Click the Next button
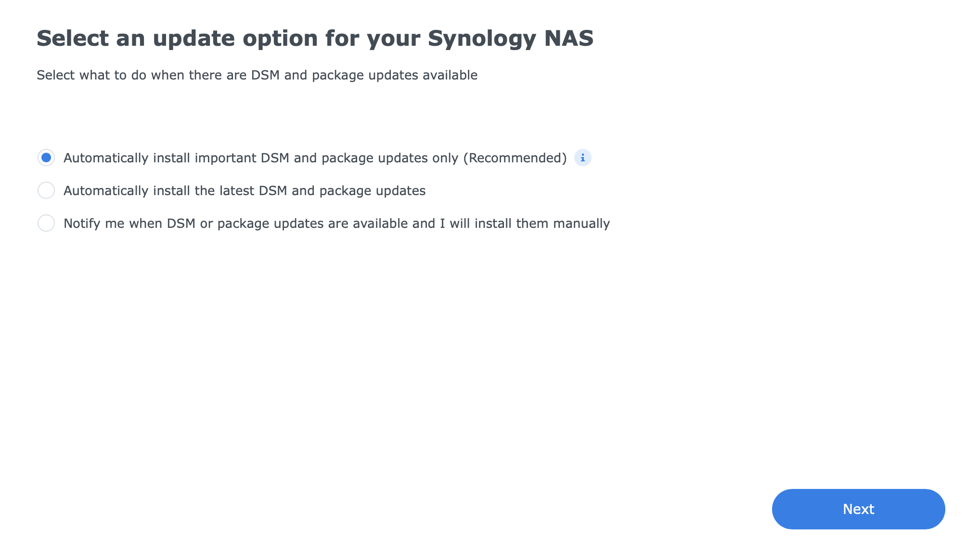Image resolution: width=980 pixels, height=553 pixels. click(858, 509)
